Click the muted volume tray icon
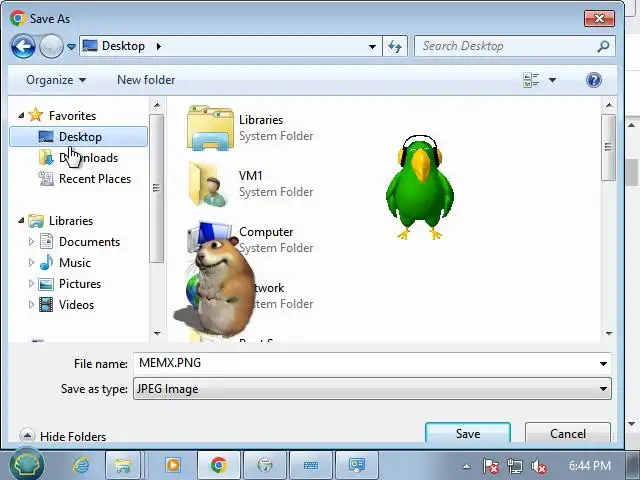Viewport: 640px width, 480px height. 539,466
